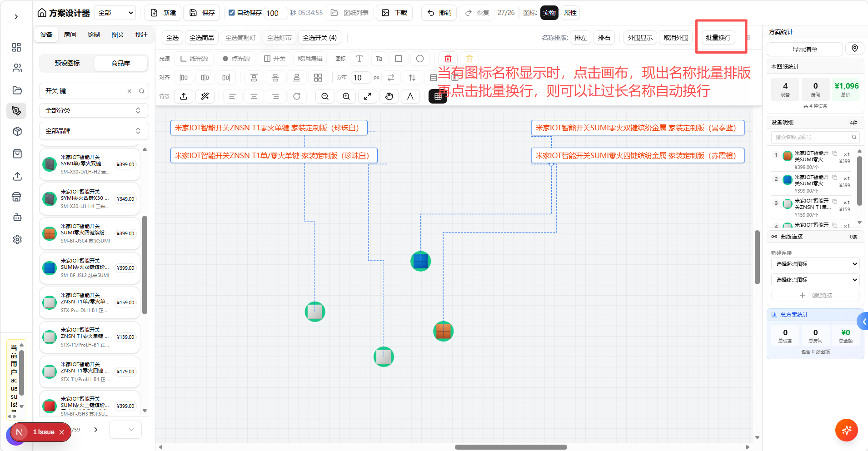Open the settings gear in left sidebar
Viewport: 868px width, 451px height.
tap(17, 239)
